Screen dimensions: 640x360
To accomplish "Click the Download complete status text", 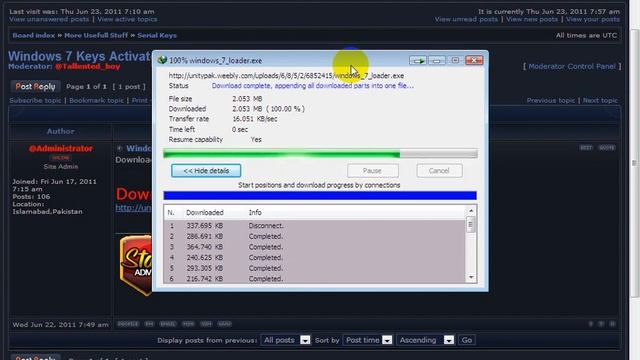I will (312, 86).
